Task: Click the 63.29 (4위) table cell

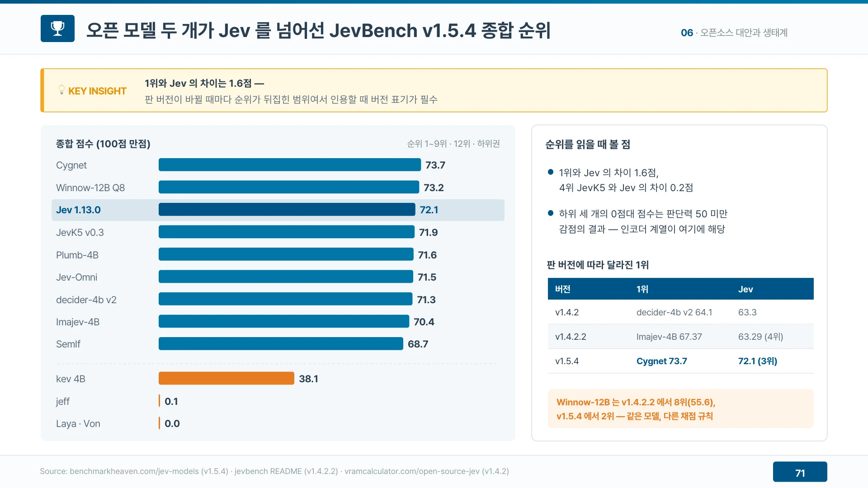Action: click(761, 337)
